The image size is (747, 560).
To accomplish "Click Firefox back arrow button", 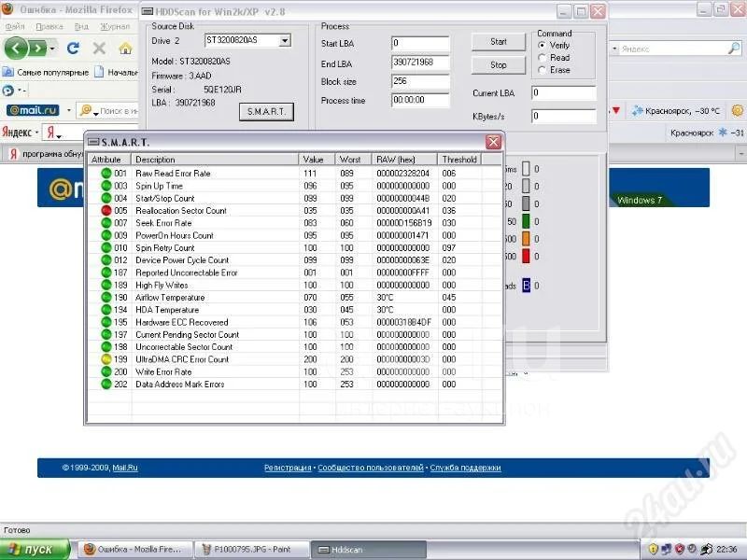I will coord(16,49).
